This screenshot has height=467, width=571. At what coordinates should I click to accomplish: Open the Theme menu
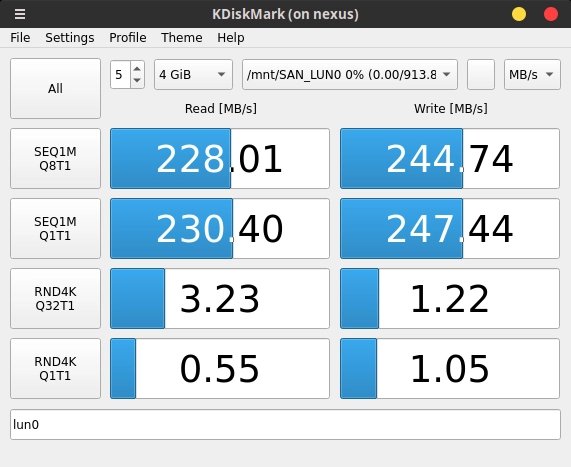pyautogui.click(x=182, y=38)
